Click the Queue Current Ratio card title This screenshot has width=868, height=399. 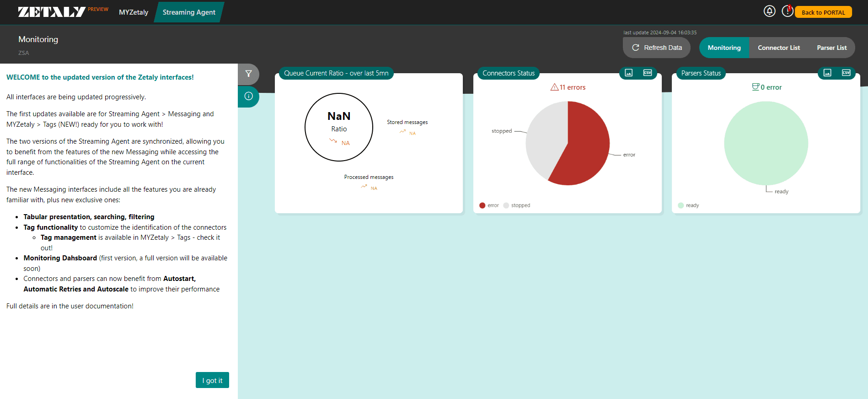tap(336, 73)
